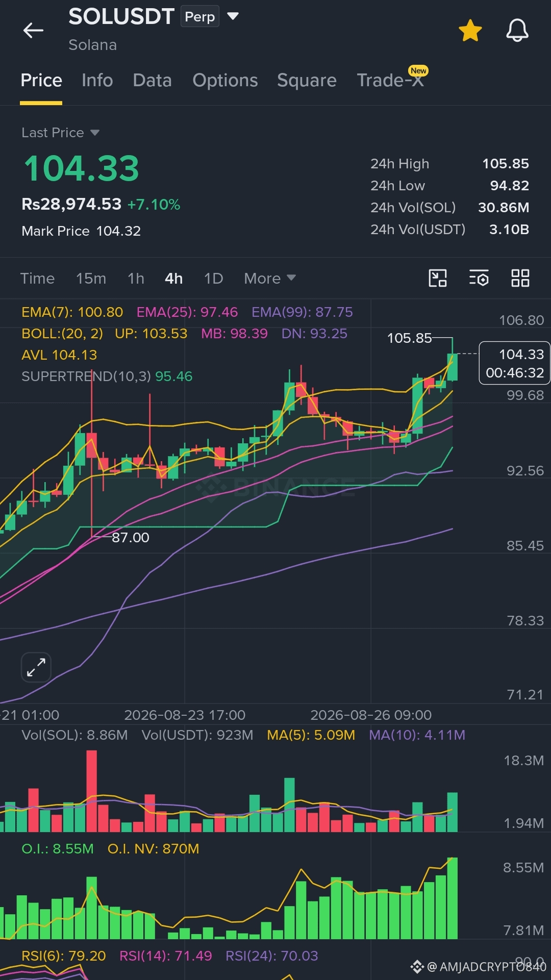Tap the Vol(USDT): 923M label
Image resolution: width=551 pixels, height=980 pixels.
point(197,735)
